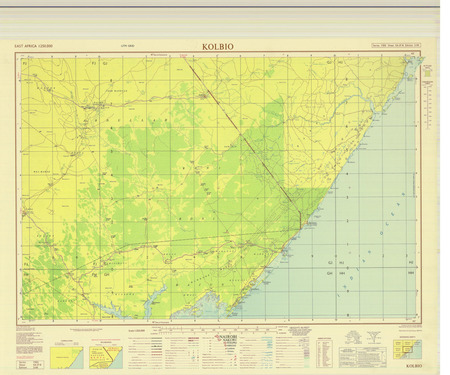Screen dimensions: 450x375
Task: Click the green elevation tint box in right margin
Action: 427,72
